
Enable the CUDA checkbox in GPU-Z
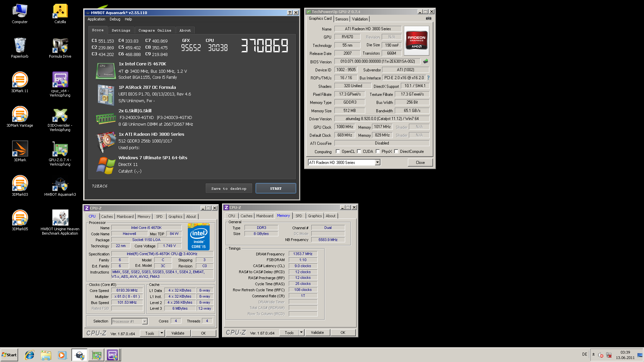359,152
